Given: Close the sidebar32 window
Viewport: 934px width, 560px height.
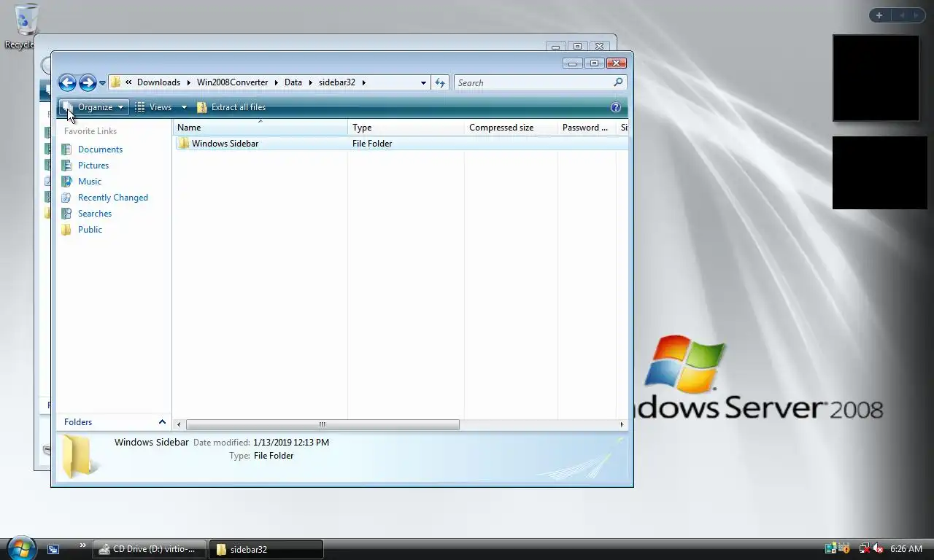Looking at the screenshot, I should pos(617,63).
